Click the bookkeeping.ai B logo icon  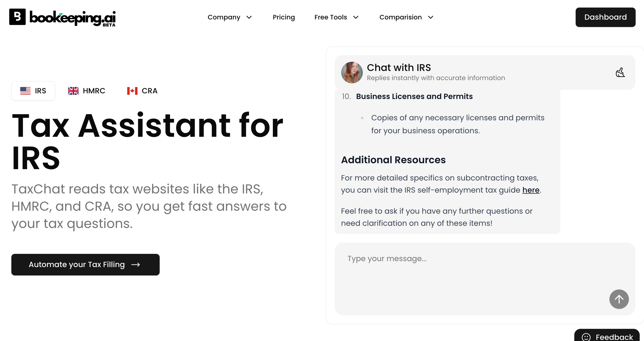pyautogui.click(x=17, y=17)
